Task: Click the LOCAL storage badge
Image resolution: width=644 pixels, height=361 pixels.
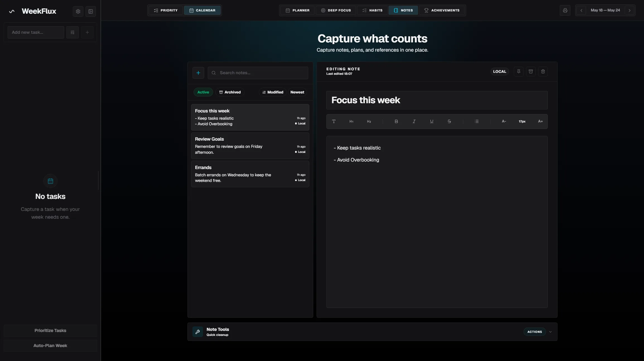Action: (500, 71)
